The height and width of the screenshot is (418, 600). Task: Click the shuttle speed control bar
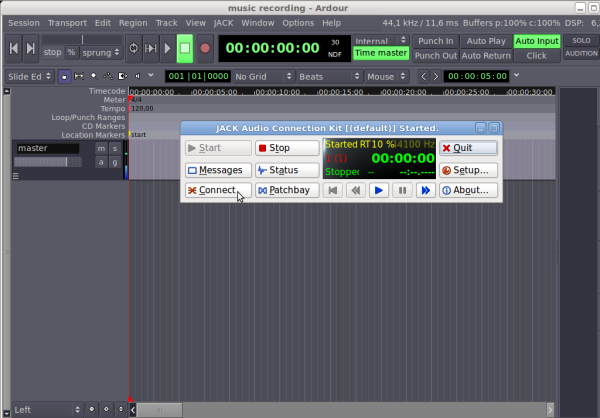click(82, 39)
